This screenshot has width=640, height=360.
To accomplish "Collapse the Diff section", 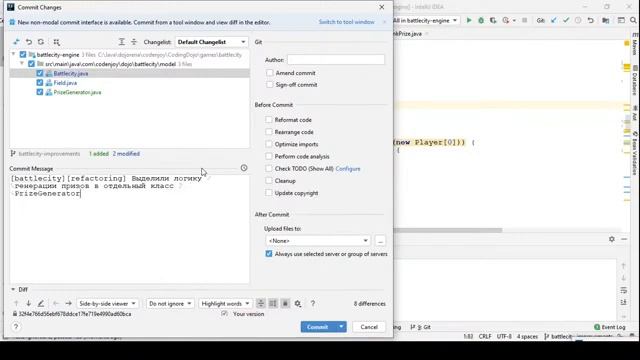I will tap(13, 289).
